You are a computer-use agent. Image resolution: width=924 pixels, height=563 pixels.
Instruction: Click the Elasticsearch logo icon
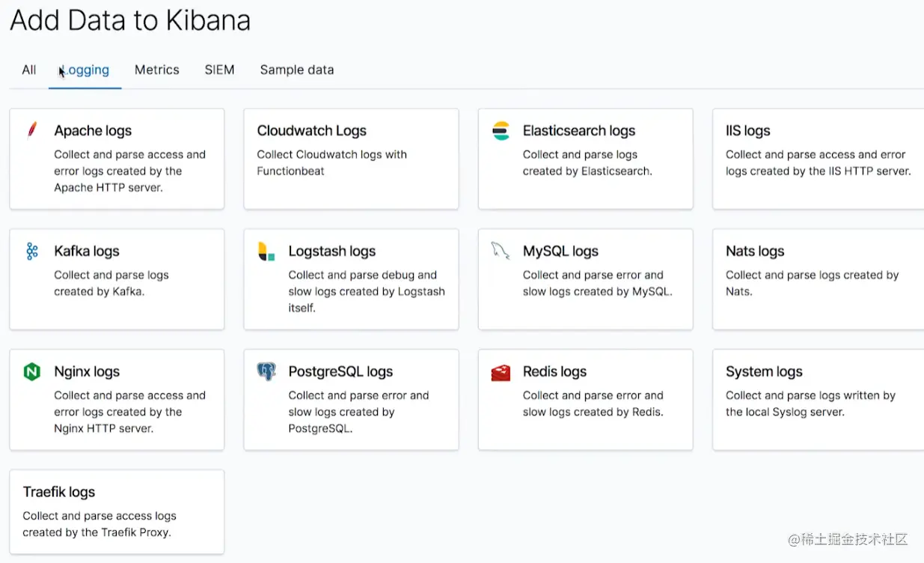[501, 131]
